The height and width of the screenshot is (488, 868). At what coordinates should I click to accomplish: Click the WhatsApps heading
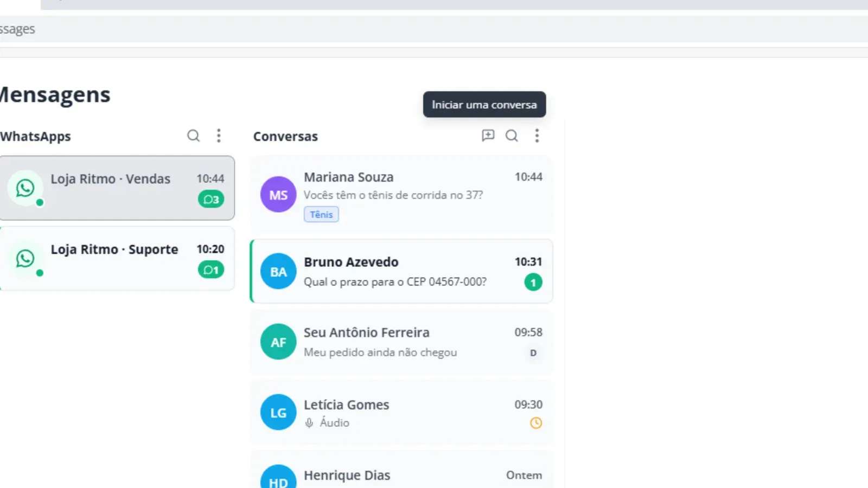click(x=35, y=137)
